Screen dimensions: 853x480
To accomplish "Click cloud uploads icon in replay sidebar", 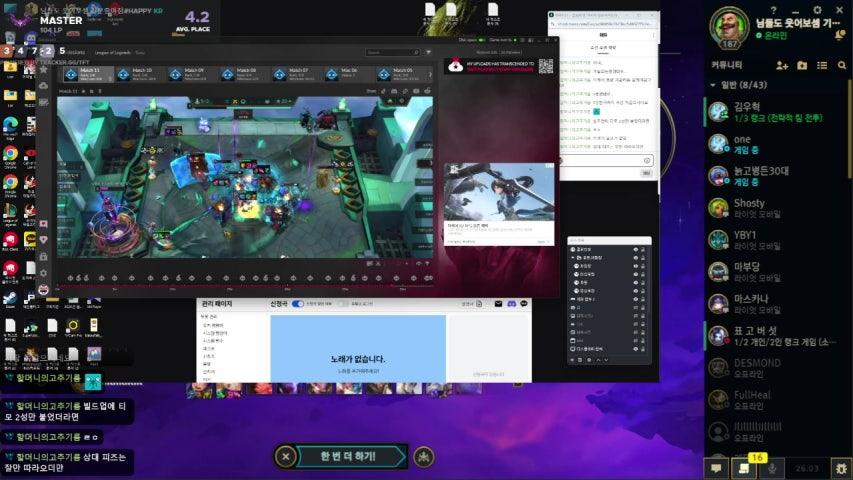I will tap(44, 85).
